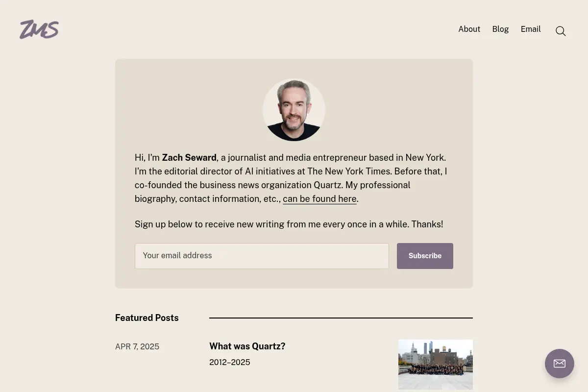The width and height of the screenshot is (588, 392).
Task: Click the Subscribe button
Action: (x=425, y=256)
